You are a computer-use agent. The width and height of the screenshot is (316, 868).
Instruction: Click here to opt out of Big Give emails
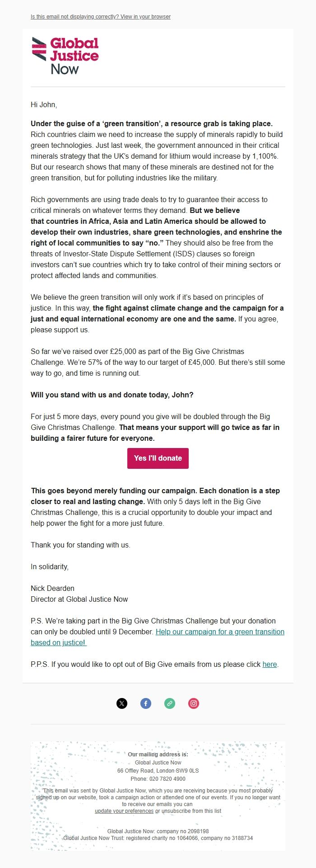coord(269,665)
